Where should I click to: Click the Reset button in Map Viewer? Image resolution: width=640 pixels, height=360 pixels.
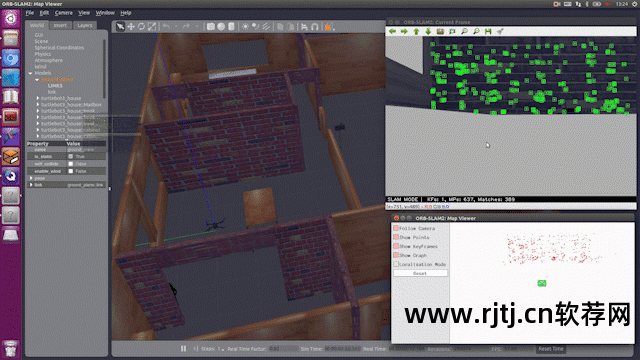(420, 273)
